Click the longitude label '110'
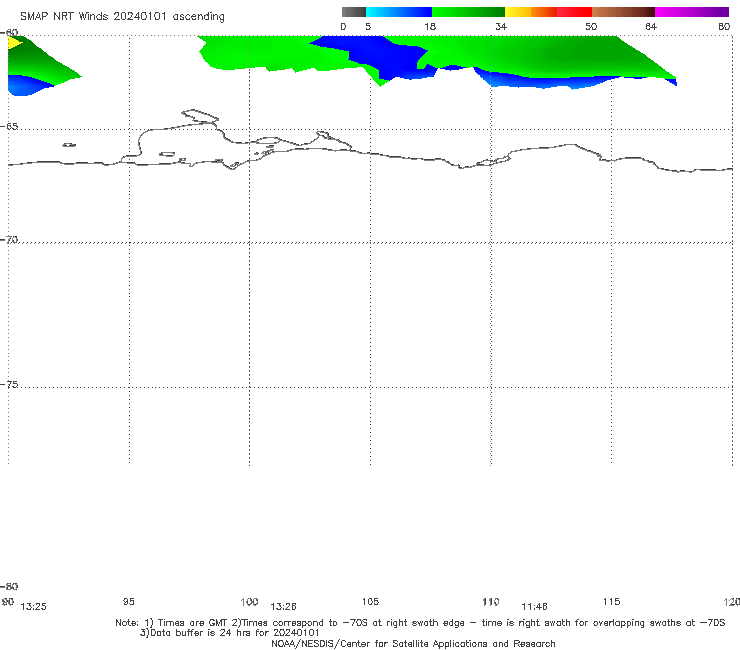 (x=491, y=602)
